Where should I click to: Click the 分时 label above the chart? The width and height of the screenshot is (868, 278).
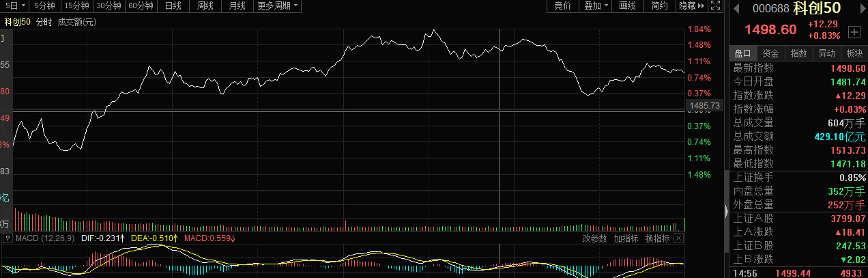coord(44,22)
